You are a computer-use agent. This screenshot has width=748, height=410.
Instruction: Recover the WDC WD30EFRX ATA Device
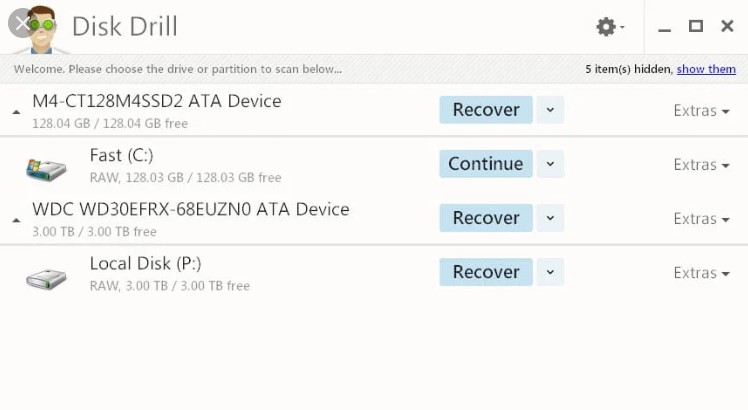click(x=486, y=218)
